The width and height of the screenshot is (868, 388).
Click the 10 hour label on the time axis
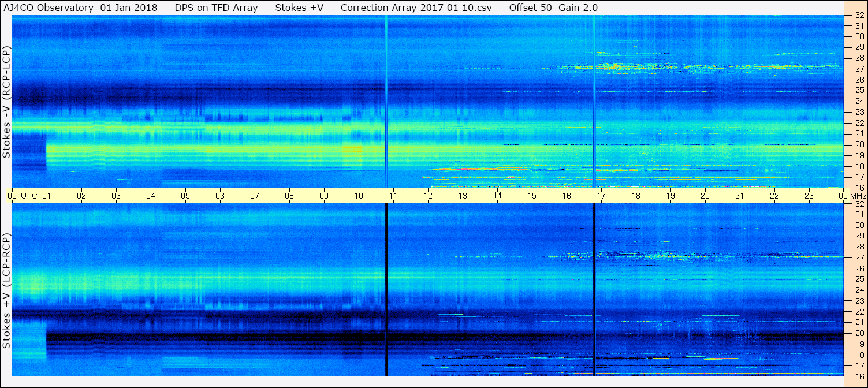359,196
